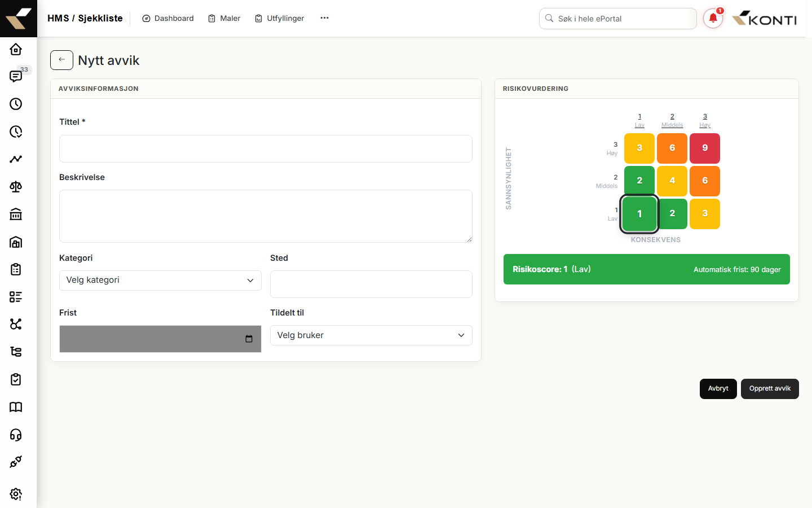
Task: Click the magnifier icon in the search field
Action: pos(549,18)
